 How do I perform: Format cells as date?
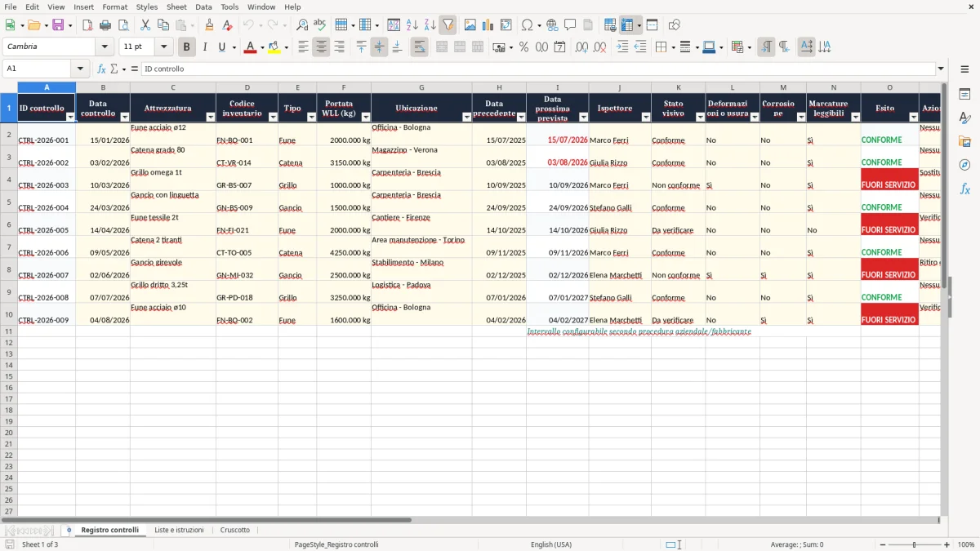(x=559, y=47)
